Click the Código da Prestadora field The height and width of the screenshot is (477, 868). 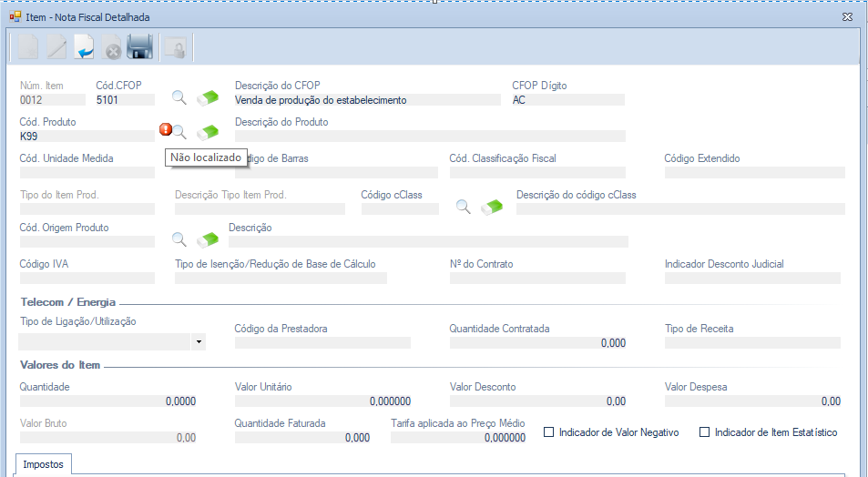322,343
